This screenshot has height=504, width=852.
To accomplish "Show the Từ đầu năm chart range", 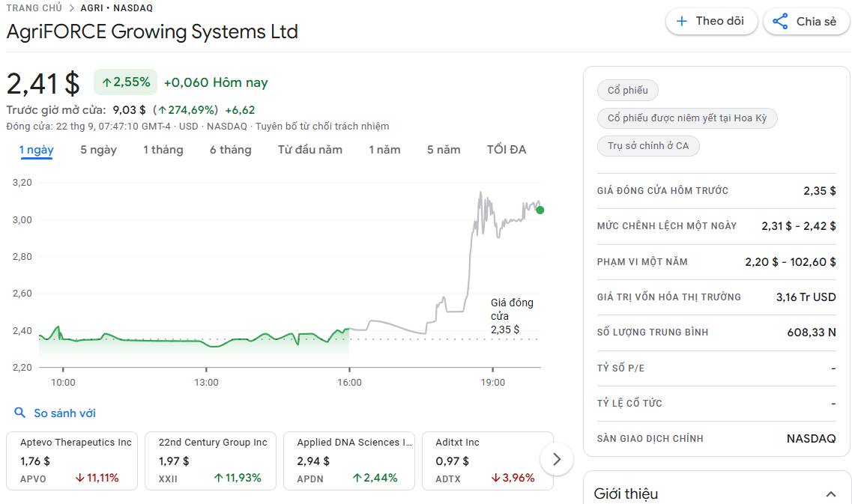I will pyautogui.click(x=309, y=150).
